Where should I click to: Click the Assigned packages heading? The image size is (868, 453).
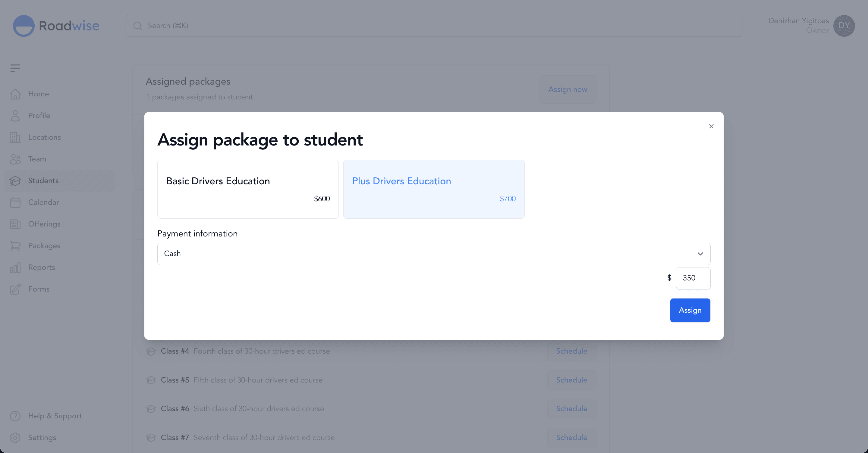click(x=188, y=82)
